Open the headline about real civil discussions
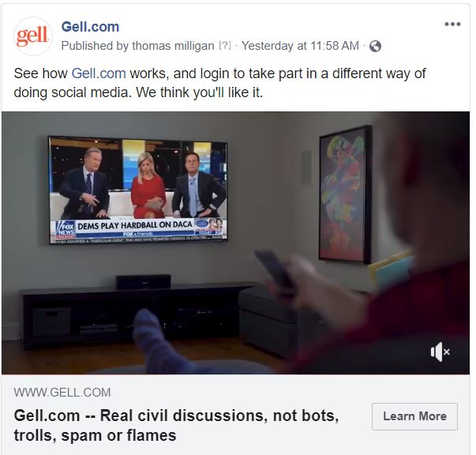 176,426
